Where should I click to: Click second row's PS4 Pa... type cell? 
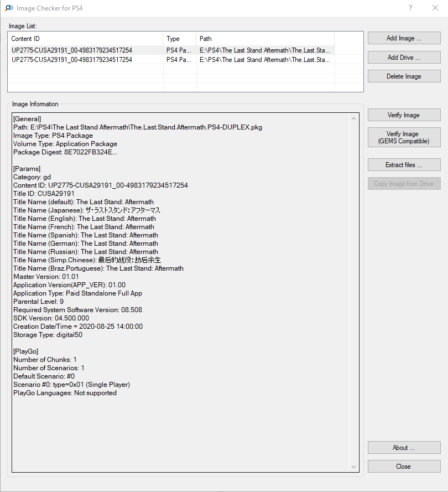pyautogui.click(x=179, y=60)
